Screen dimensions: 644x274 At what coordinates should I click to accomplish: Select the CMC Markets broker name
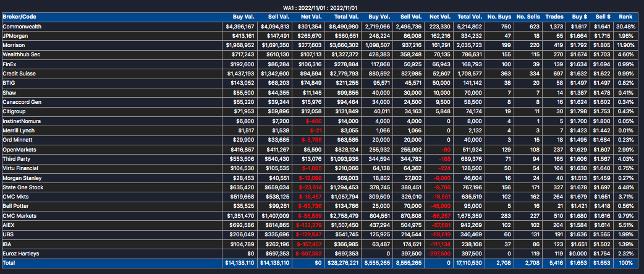click(x=19, y=216)
